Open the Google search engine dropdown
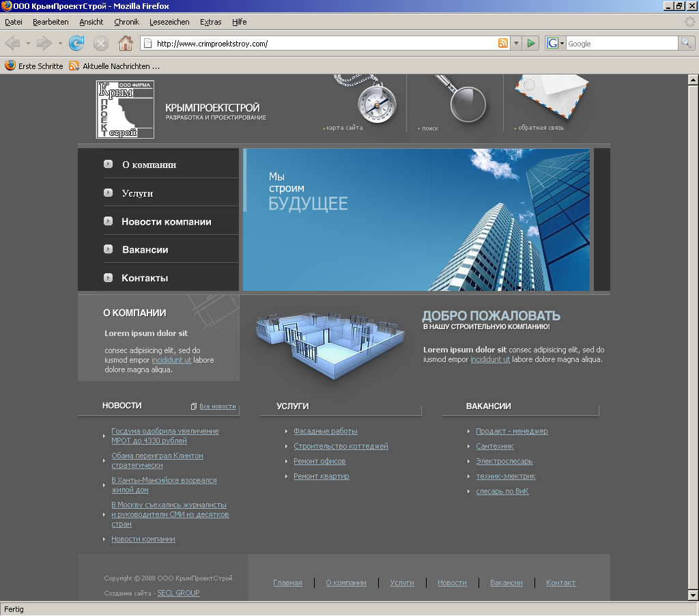Viewport: 699px width, 616px height. coord(556,44)
